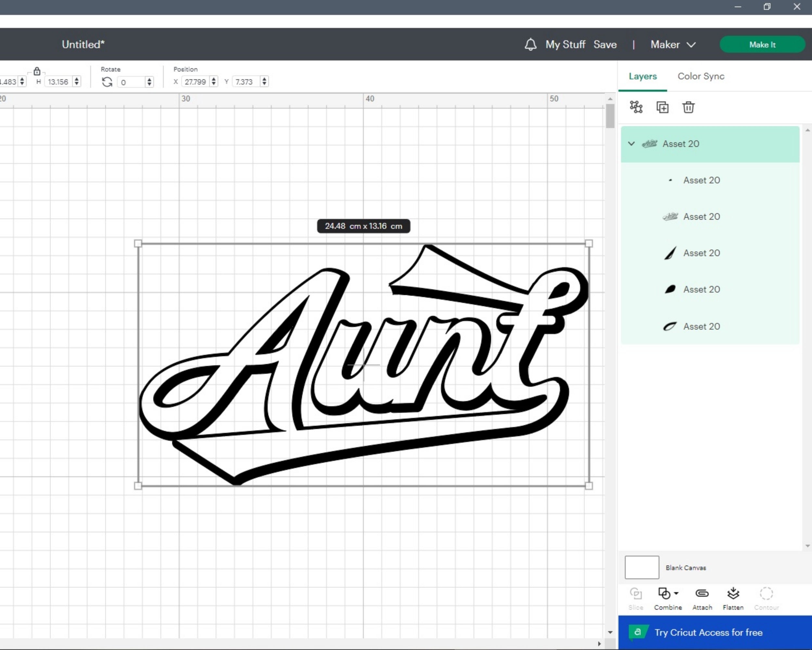812x650 pixels.
Task: Select the Flatten tool
Action: (x=733, y=594)
